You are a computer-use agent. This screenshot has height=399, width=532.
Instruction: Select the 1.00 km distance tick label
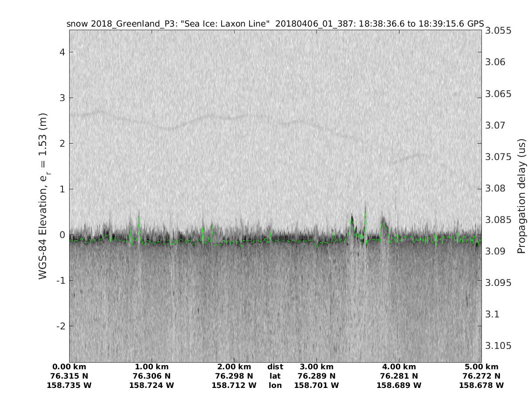coord(152,367)
